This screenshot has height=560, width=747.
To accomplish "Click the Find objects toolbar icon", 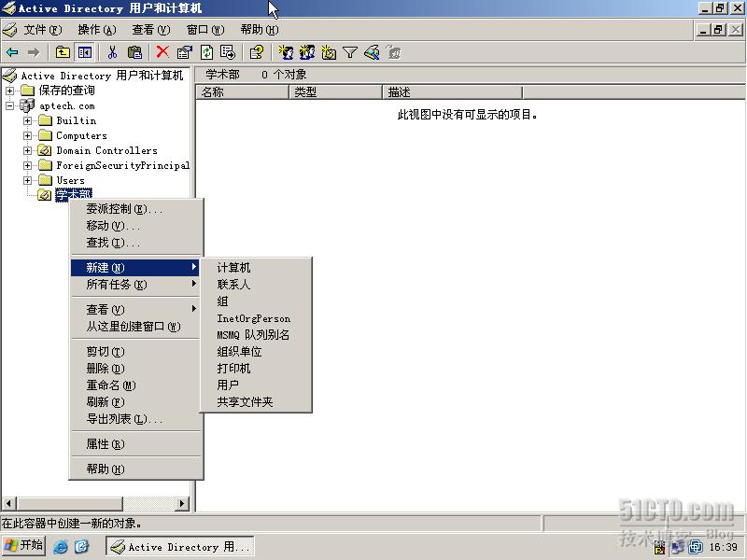I will pyautogui.click(x=372, y=52).
